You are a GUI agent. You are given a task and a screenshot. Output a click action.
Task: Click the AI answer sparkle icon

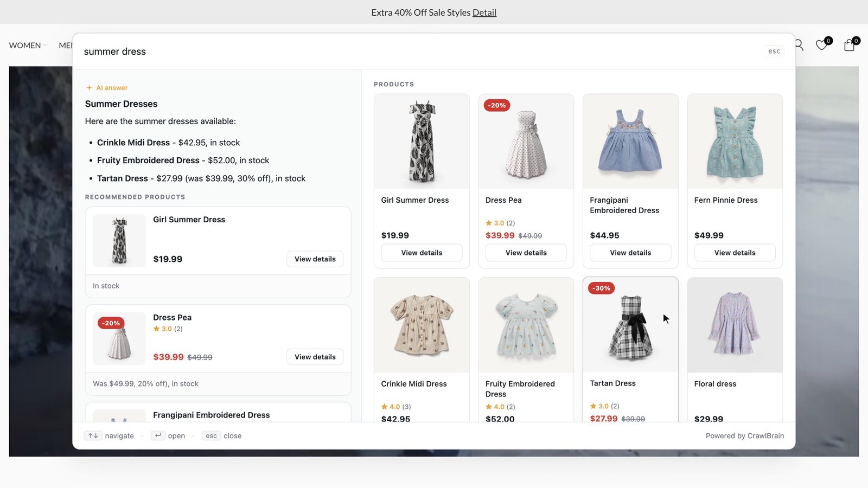[89, 88]
